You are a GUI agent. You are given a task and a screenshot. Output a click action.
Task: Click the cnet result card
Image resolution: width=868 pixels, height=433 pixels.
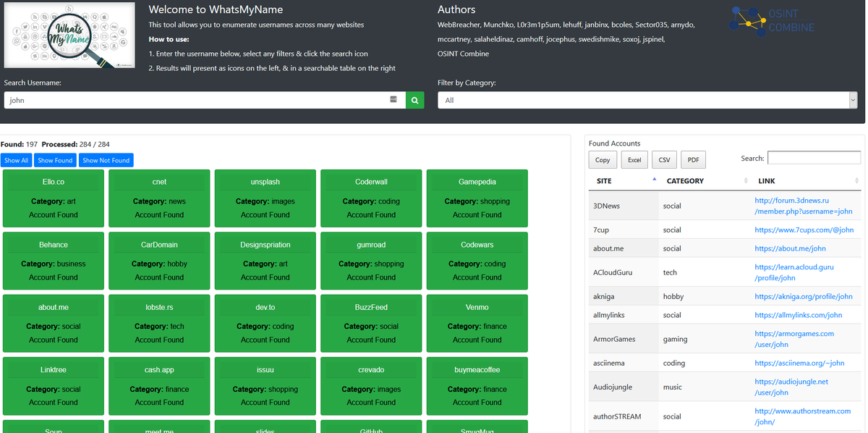click(159, 198)
